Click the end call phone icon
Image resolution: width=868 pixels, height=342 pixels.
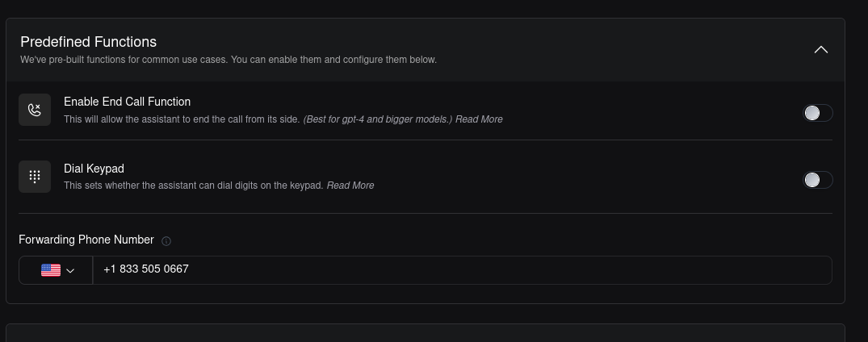tap(35, 110)
